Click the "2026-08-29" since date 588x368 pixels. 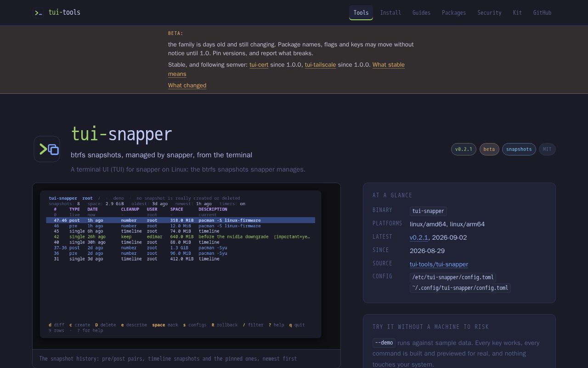coord(427,251)
